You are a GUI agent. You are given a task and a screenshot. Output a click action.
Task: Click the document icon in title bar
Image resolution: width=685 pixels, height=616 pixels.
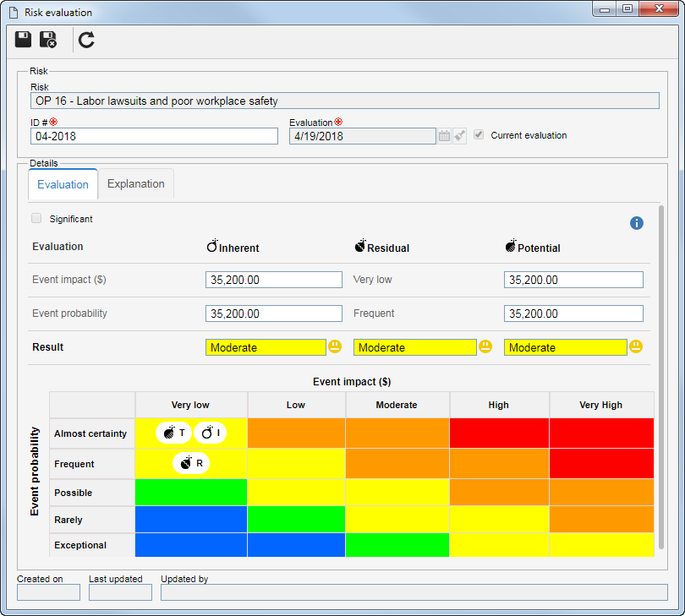(x=14, y=12)
